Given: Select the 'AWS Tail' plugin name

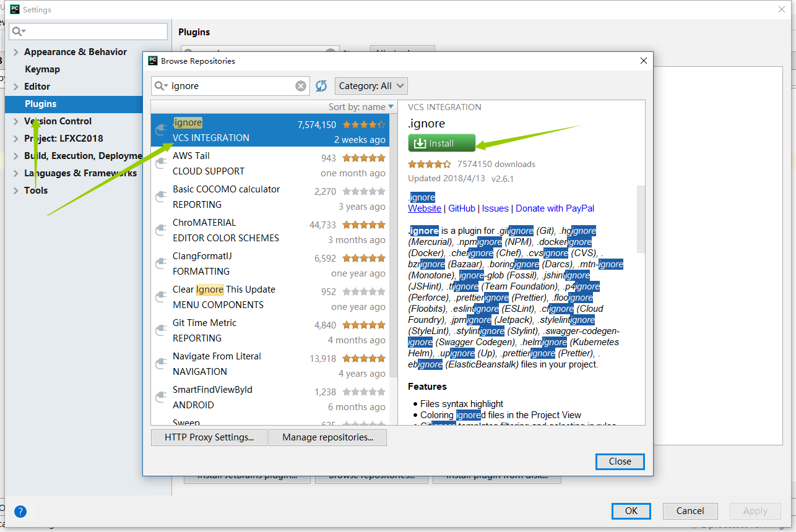Looking at the screenshot, I should pyautogui.click(x=191, y=156).
